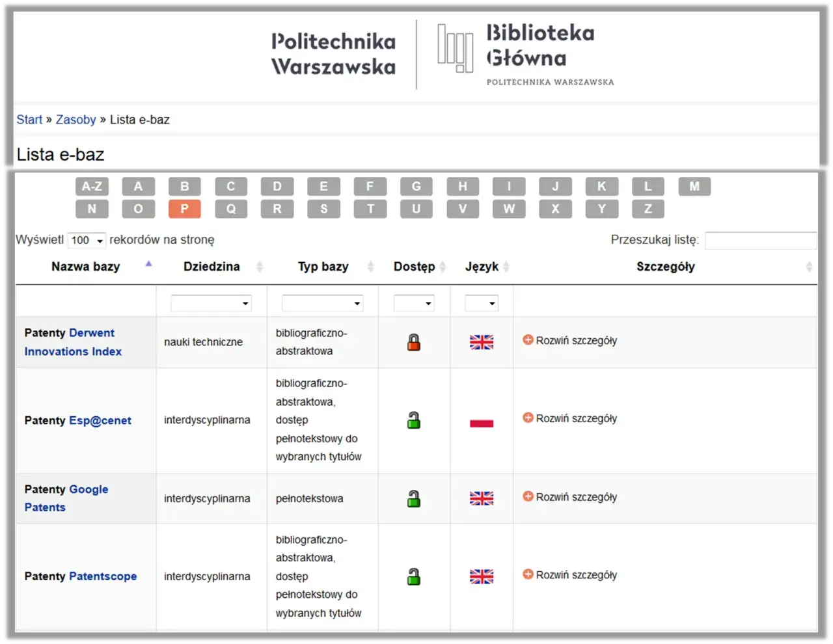
Task: Click the red closed padlock icon for Derwent Innovations Index
Action: [x=414, y=342]
